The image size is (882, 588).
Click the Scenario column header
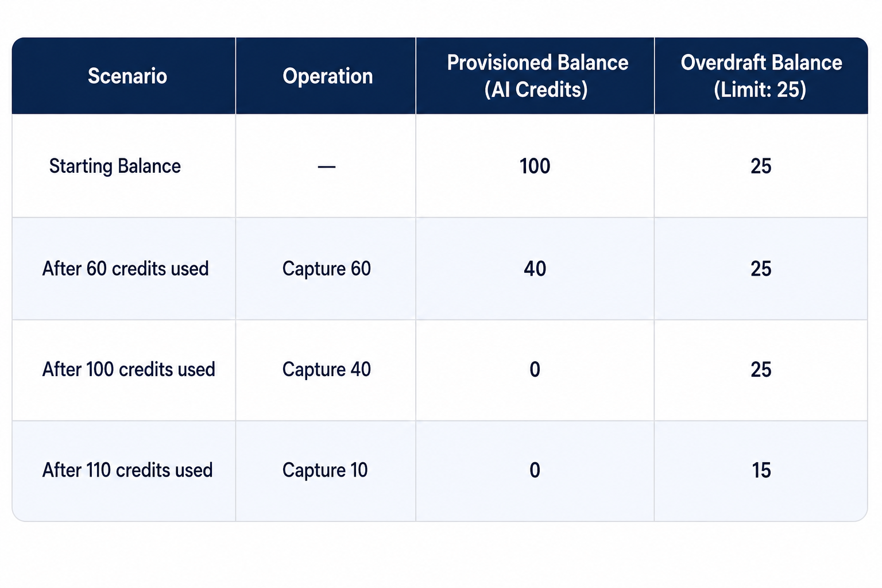(x=127, y=76)
